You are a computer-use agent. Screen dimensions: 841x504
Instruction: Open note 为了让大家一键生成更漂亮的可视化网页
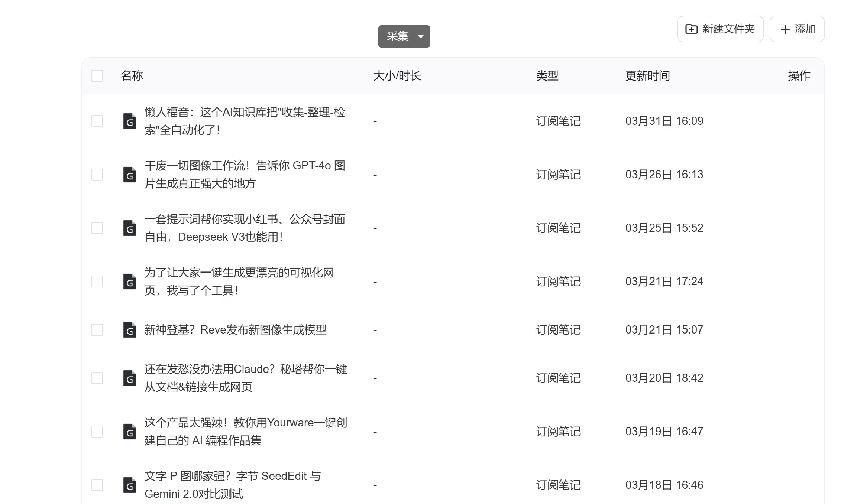click(239, 282)
